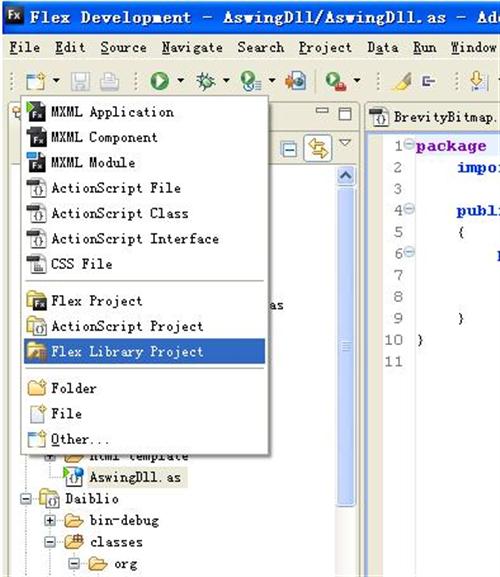Select Flex Library Project
Image resolution: width=500 pixels, height=577 pixels.
click(144, 351)
